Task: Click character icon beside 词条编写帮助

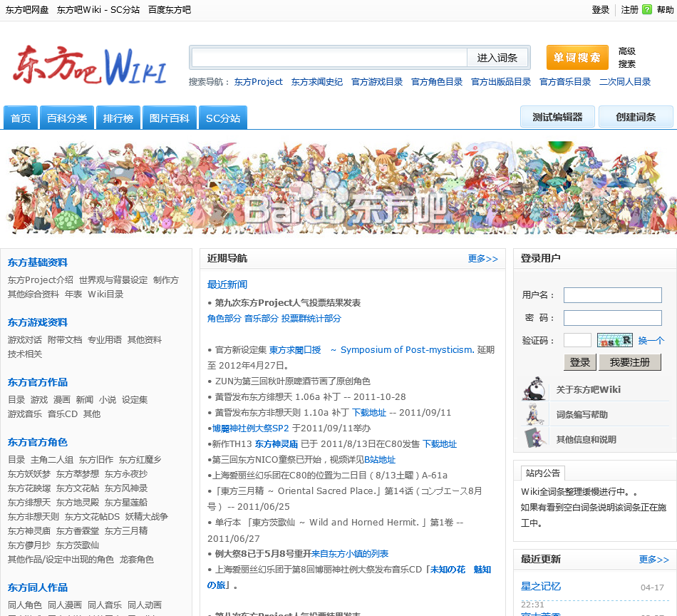Action: tap(534, 414)
